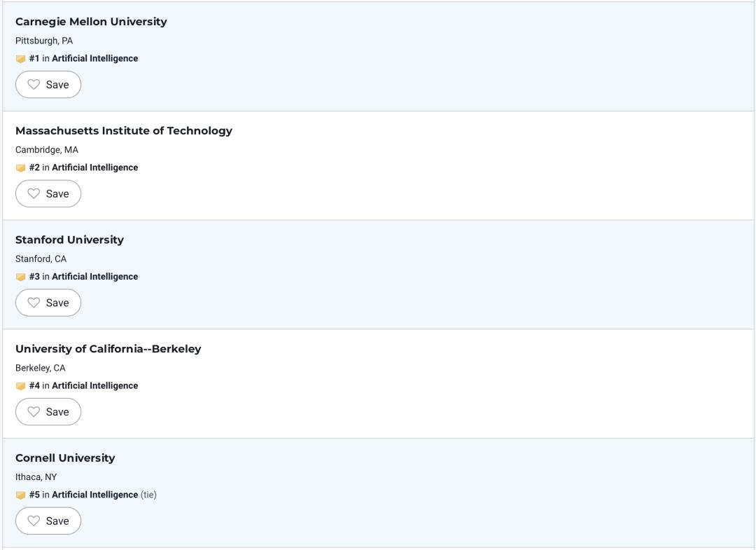Image resolution: width=756 pixels, height=550 pixels.
Task: Click heart icon for Cornell University
Action: [x=34, y=521]
